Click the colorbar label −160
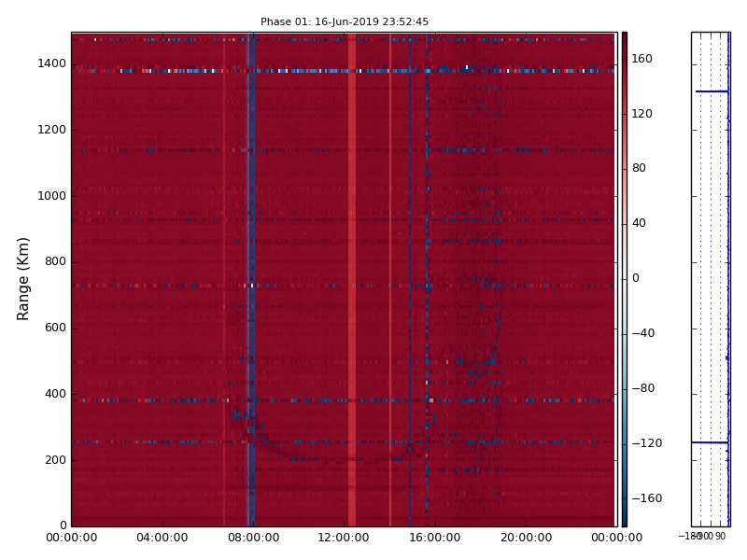The width and height of the screenshot is (747, 560). pyautogui.click(x=647, y=498)
